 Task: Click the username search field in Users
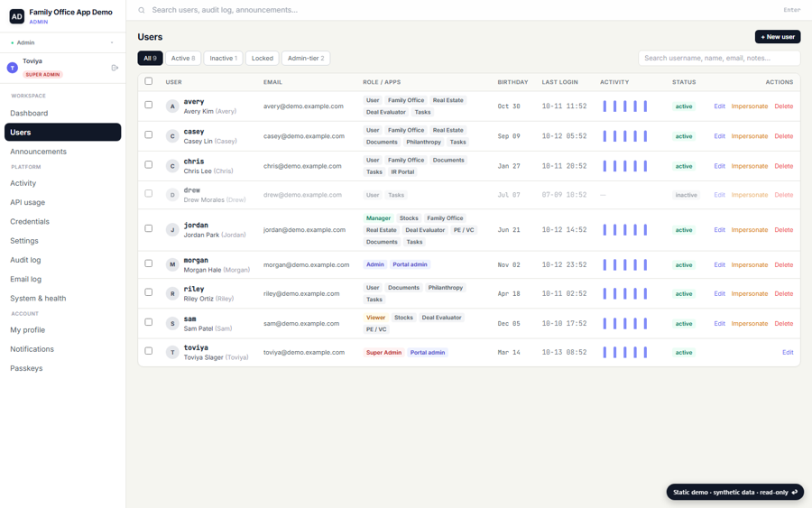719,58
